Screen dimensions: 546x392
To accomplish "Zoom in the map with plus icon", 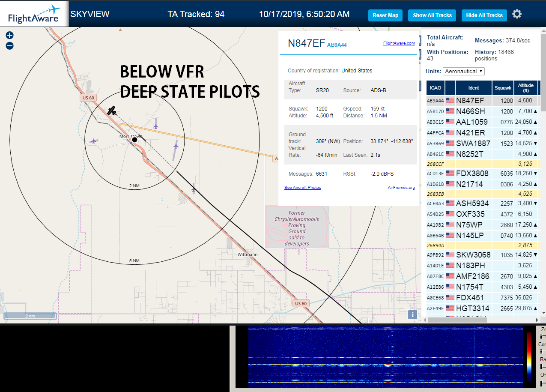I will 10,36.
